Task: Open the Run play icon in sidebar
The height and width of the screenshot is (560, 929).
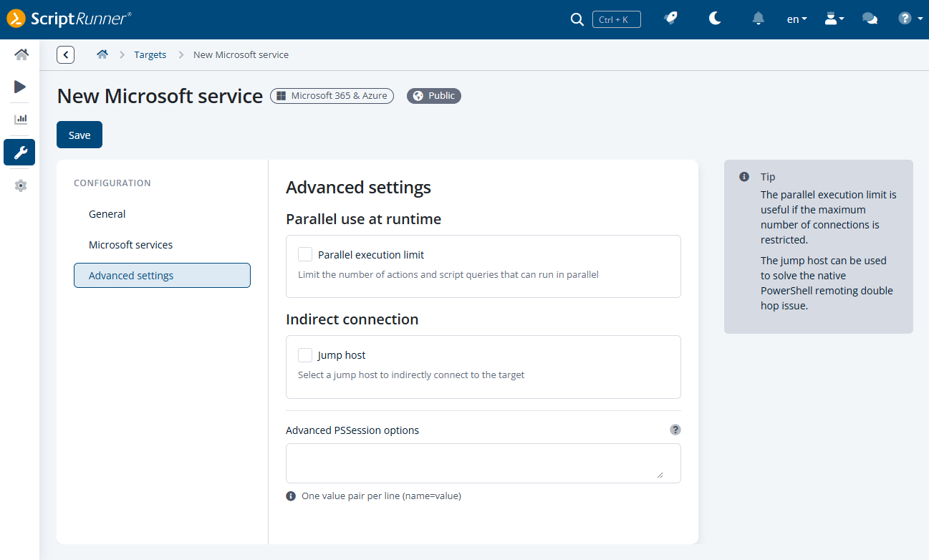Action: tap(20, 87)
